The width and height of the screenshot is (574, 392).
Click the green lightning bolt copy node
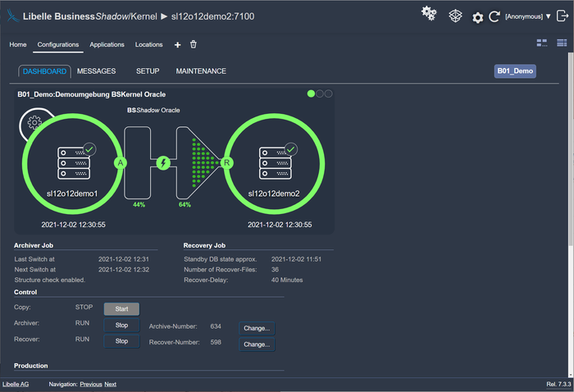pyautogui.click(x=163, y=162)
